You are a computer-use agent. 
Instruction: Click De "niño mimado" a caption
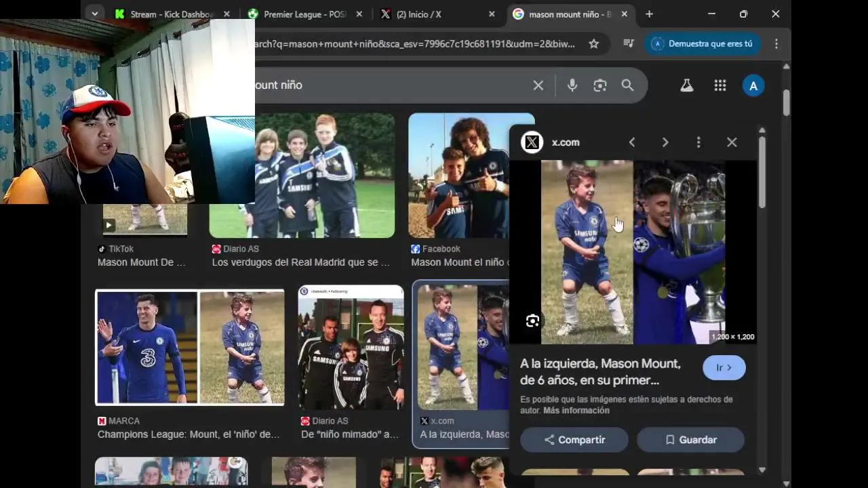(x=349, y=434)
